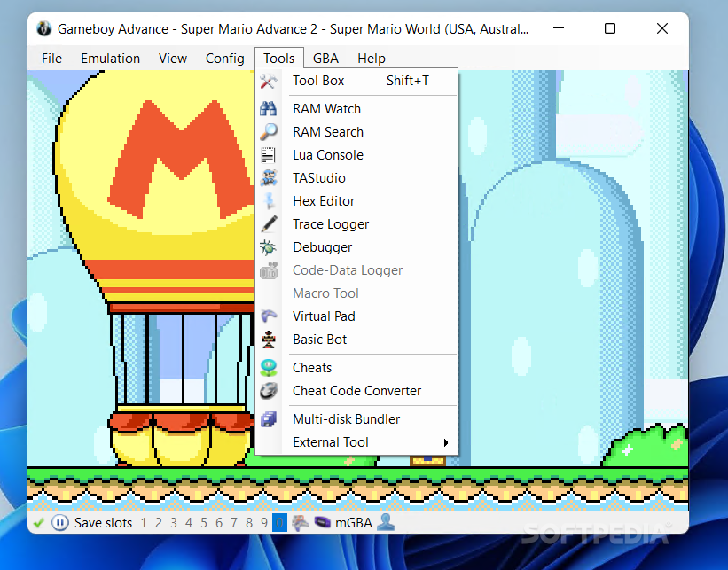Choose RAM Search menu entry
This screenshot has height=570, width=728.
pos(356,132)
